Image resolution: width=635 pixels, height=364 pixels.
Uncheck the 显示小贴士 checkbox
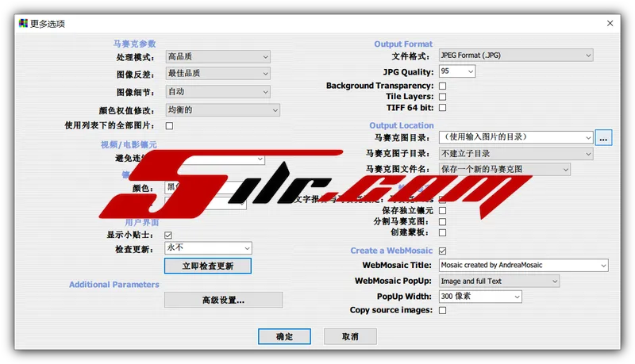click(168, 235)
